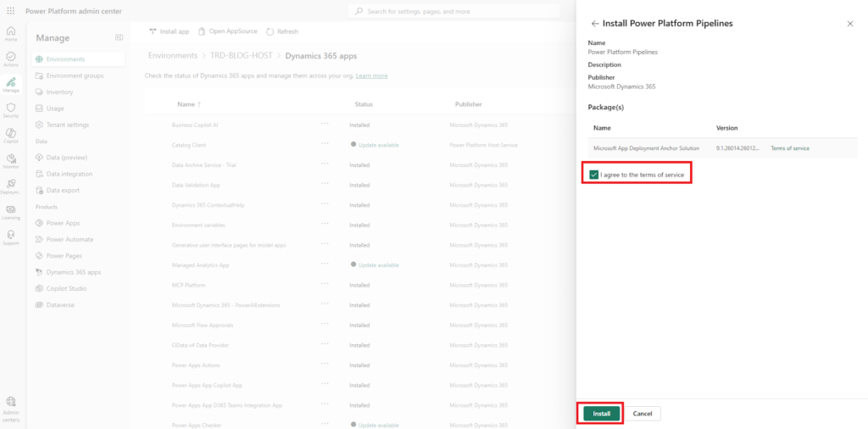Image resolution: width=868 pixels, height=429 pixels.
Task: Click the Install button
Action: [x=601, y=414]
